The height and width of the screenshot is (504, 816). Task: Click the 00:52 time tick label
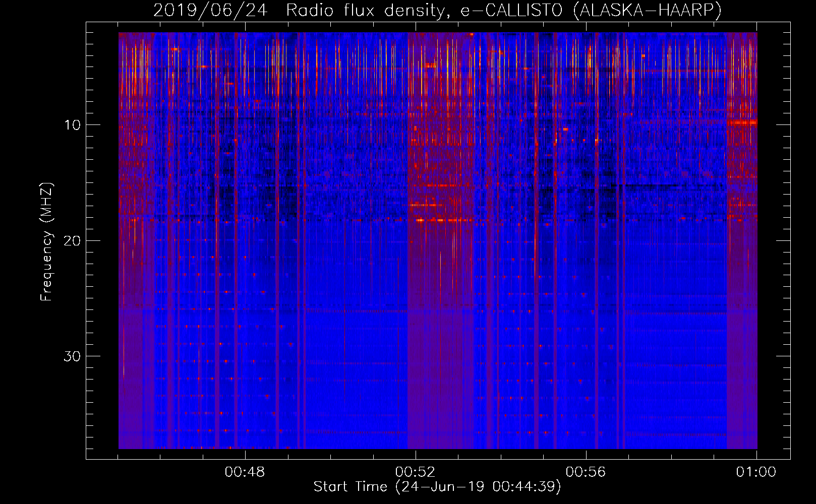click(416, 472)
